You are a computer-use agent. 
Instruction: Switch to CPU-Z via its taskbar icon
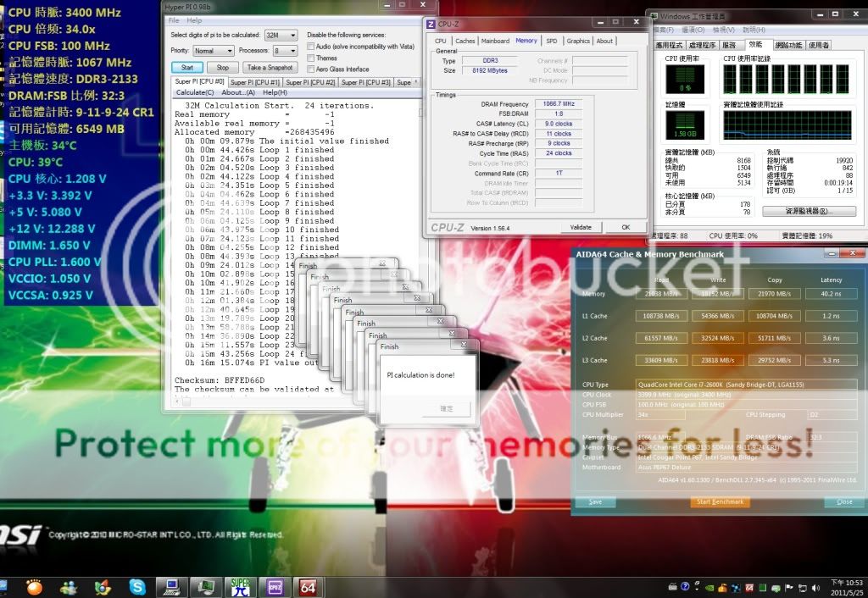click(x=275, y=587)
